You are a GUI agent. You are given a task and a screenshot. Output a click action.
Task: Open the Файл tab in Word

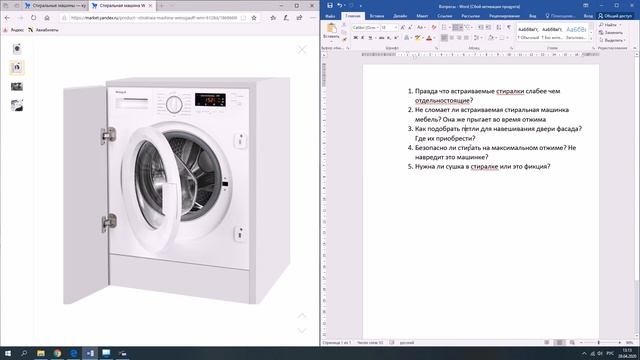coord(330,16)
